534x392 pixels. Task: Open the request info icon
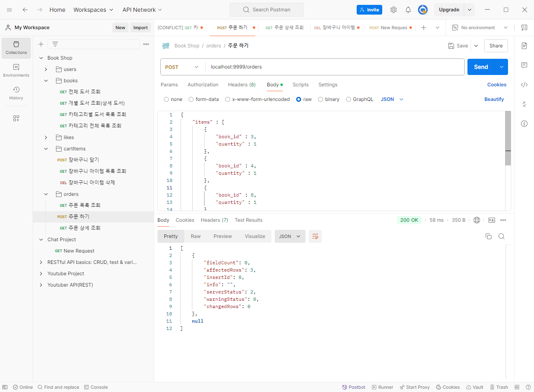(x=524, y=124)
